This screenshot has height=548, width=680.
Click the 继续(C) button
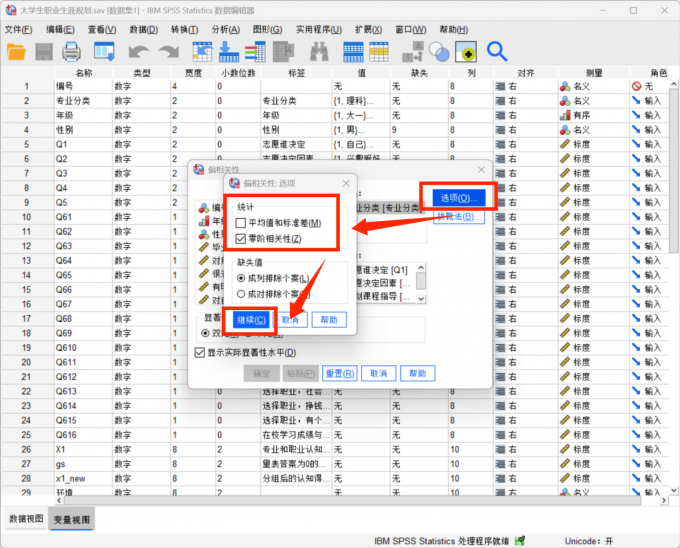[251, 320]
